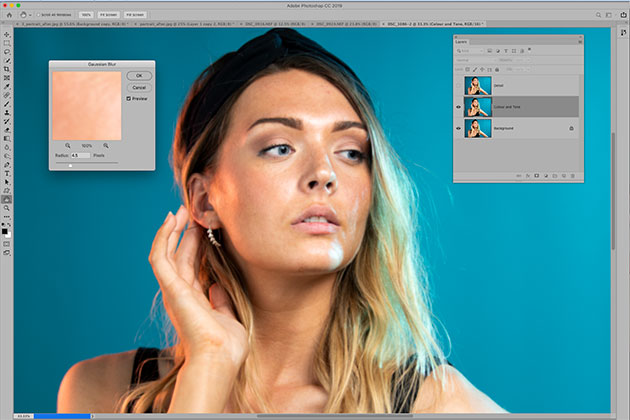Toggle Quick Mask mode icon
Viewport: 630px width, 420px height.
(6, 244)
